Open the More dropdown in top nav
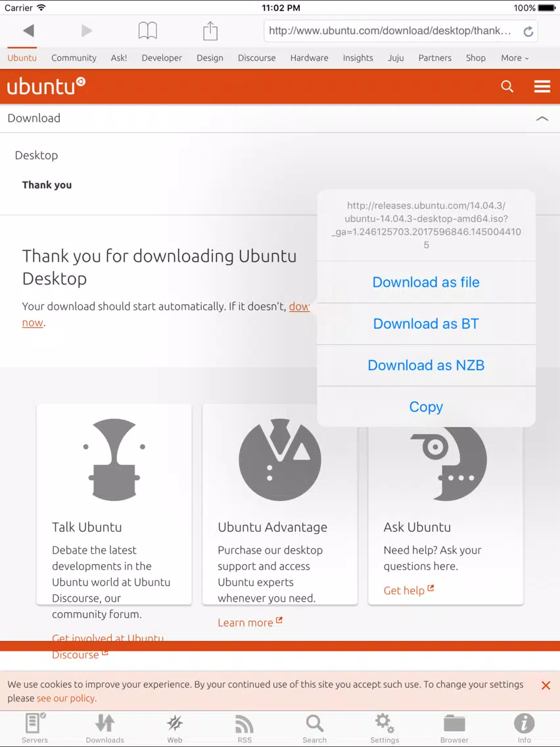Screen dimensions: 560x747 pyautogui.click(x=515, y=58)
